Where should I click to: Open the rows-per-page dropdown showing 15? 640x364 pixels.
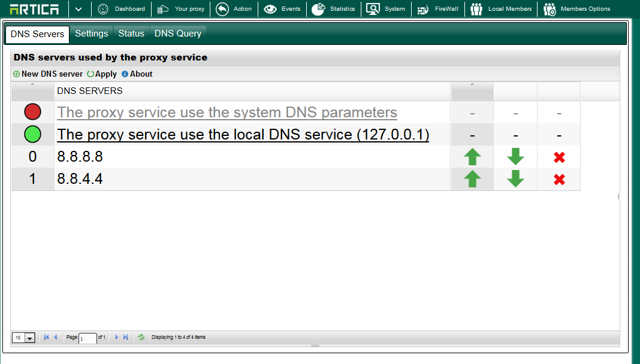pyautogui.click(x=24, y=338)
